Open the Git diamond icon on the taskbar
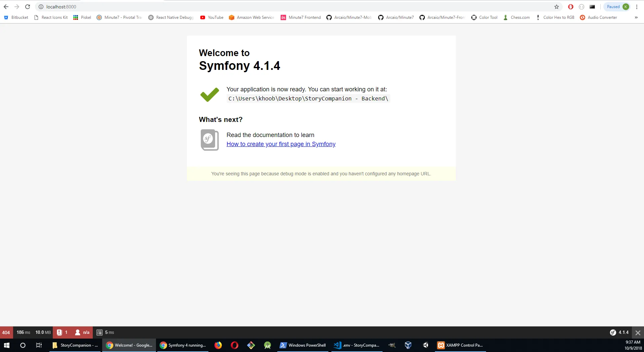Viewport: 644px width, 352px height. (251, 345)
